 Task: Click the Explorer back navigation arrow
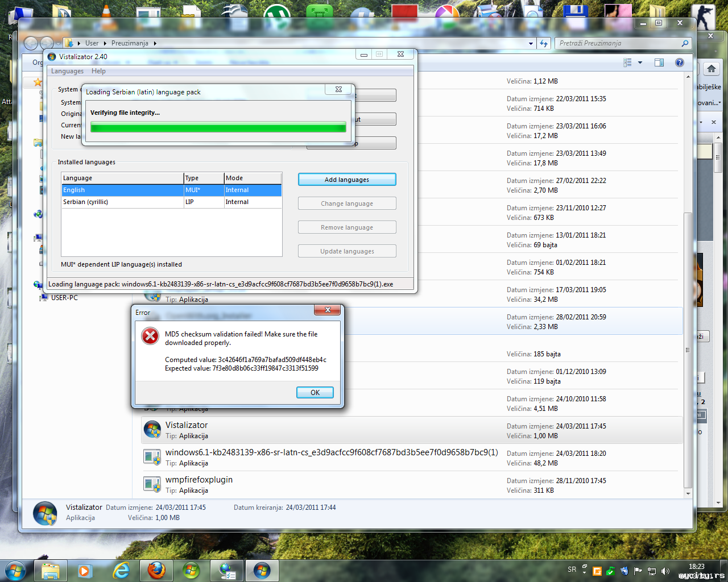[x=31, y=43]
